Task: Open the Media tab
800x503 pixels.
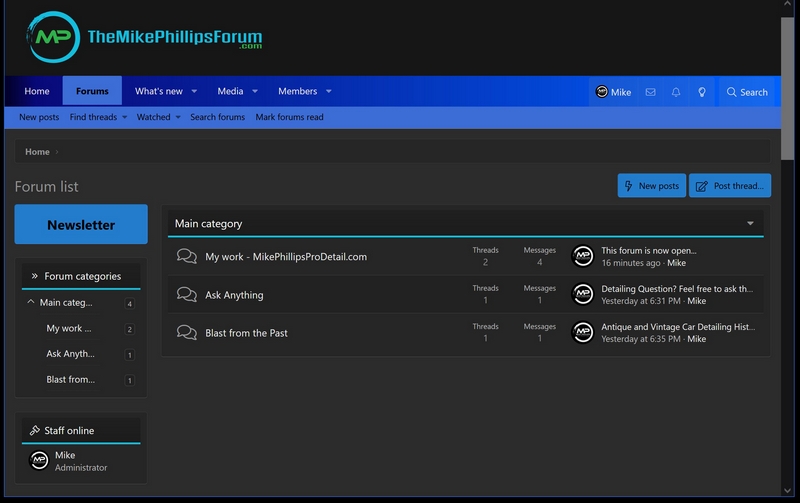Action: [x=230, y=91]
